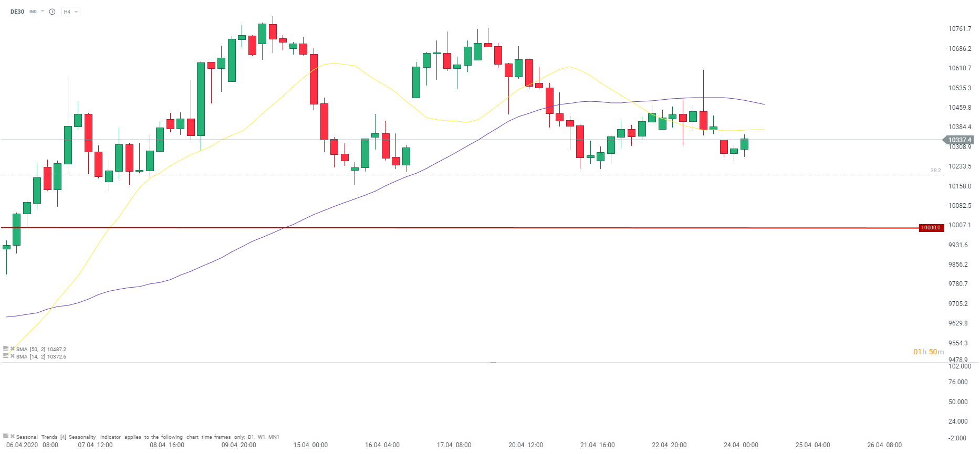
Task: Click the current price label 10337.4
Action: (959, 140)
